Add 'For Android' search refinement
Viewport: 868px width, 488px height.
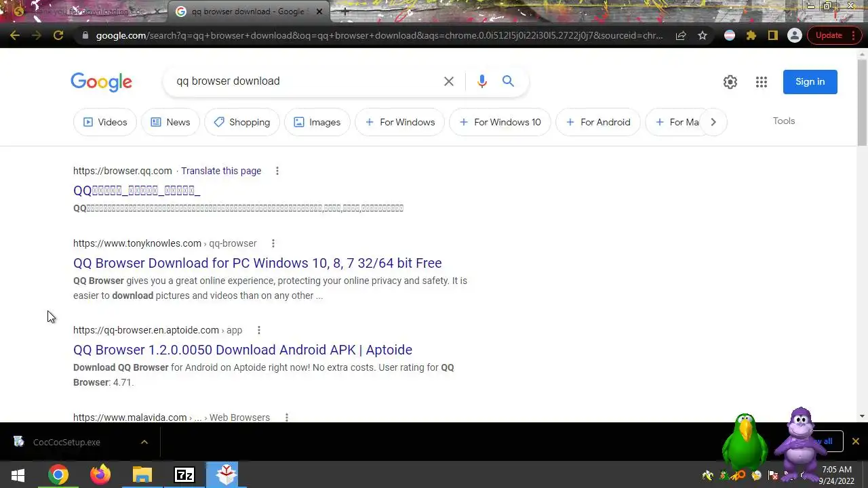[x=597, y=122]
